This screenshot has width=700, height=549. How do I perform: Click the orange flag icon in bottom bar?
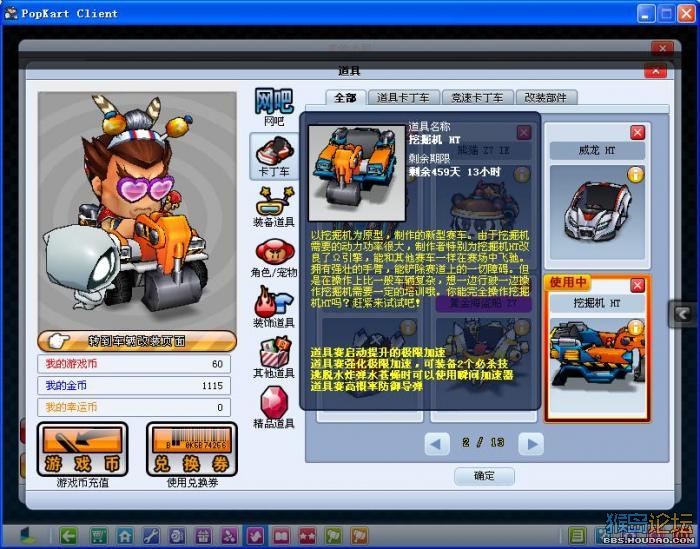[359, 535]
